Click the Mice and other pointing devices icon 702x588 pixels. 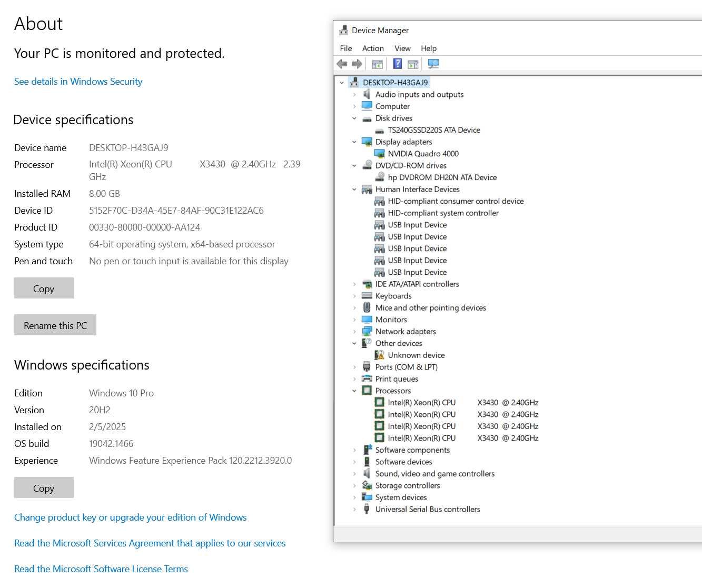coord(367,307)
